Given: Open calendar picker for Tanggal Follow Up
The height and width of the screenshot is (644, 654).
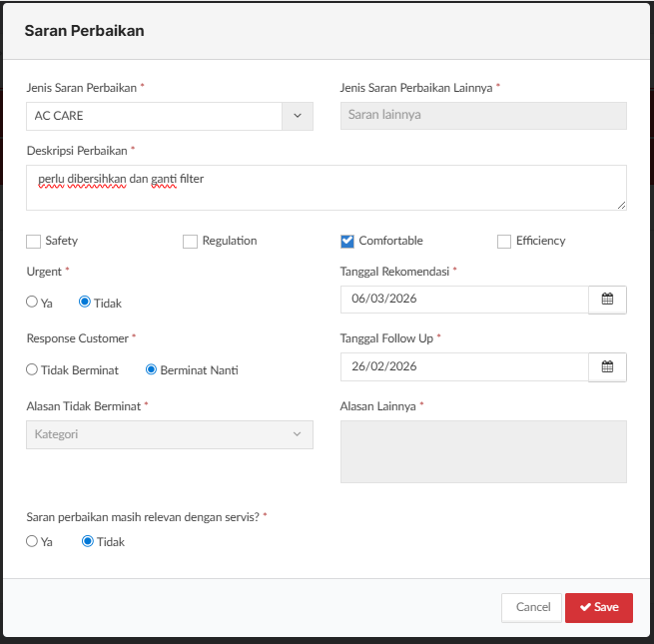Looking at the screenshot, I should coord(607,366).
